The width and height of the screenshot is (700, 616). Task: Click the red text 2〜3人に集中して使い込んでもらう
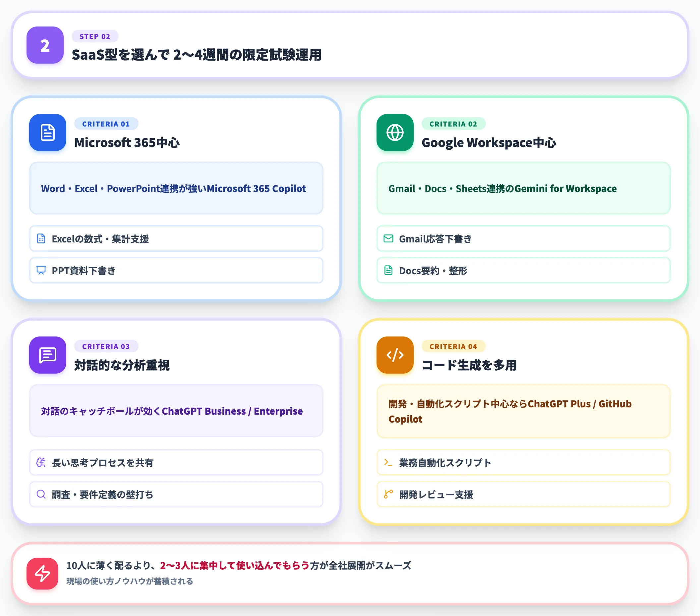[x=235, y=565]
